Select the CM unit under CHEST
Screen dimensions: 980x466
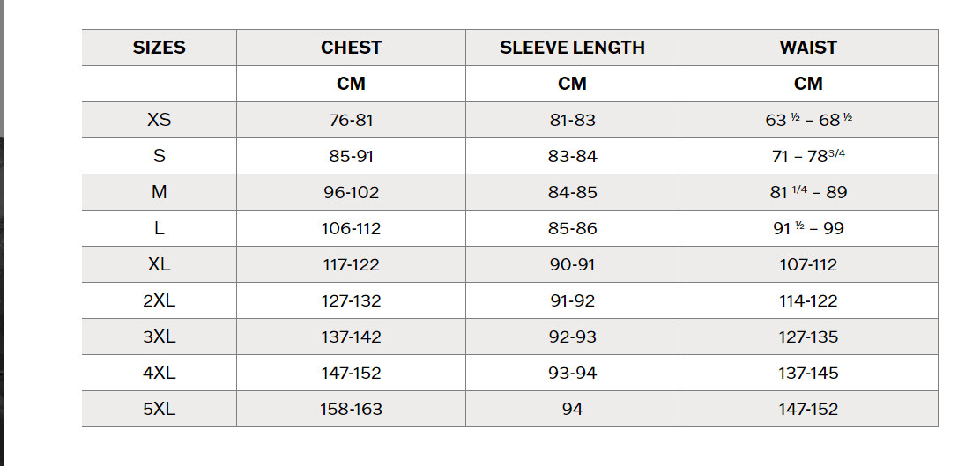pos(351,84)
